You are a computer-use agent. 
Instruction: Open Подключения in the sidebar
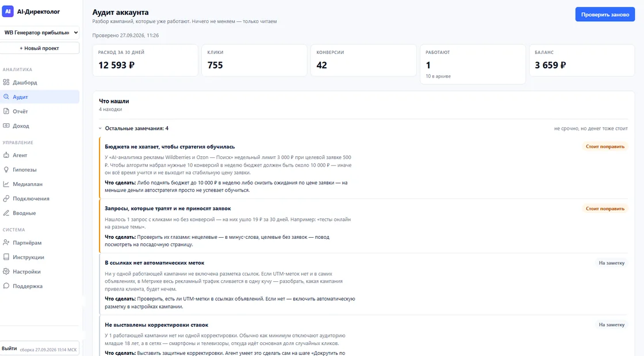click(x=40, y=199)
